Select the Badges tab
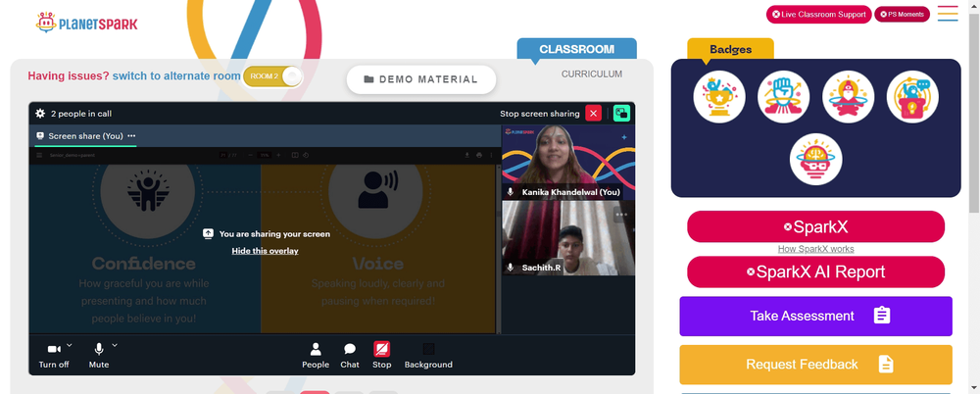 tap(731, 49)
